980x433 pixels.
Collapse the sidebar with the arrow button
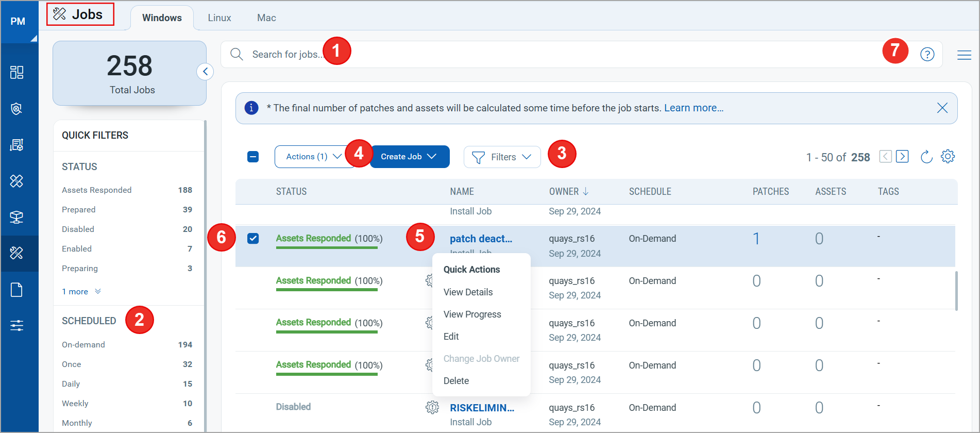(x=205, y=71)
